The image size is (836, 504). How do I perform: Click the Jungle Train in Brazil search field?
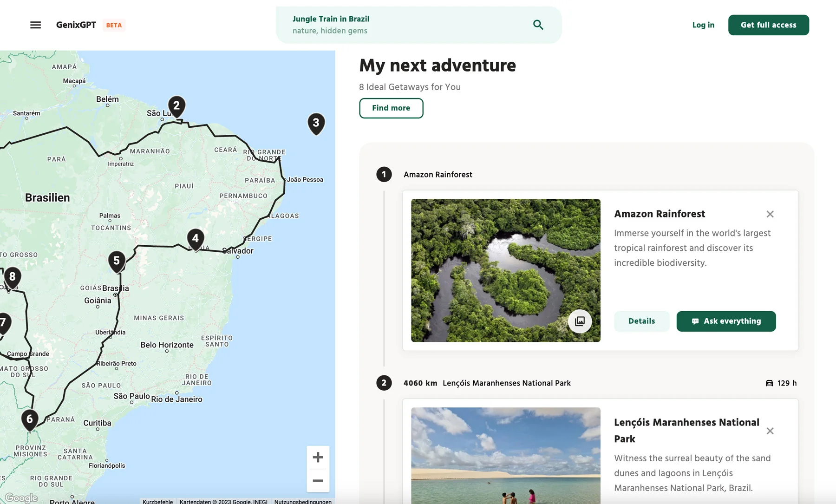click(x=418, y=25)
